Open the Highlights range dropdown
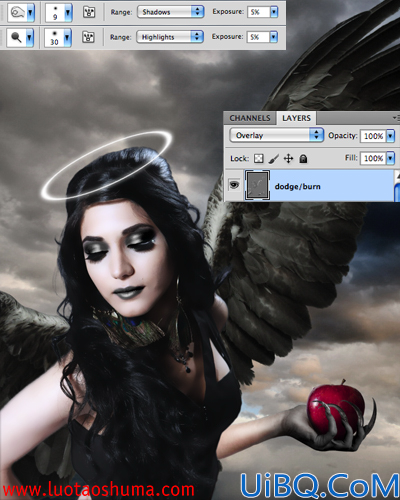Screen dimensions: 400x500 pyautogui.click(x=170, y=37)
